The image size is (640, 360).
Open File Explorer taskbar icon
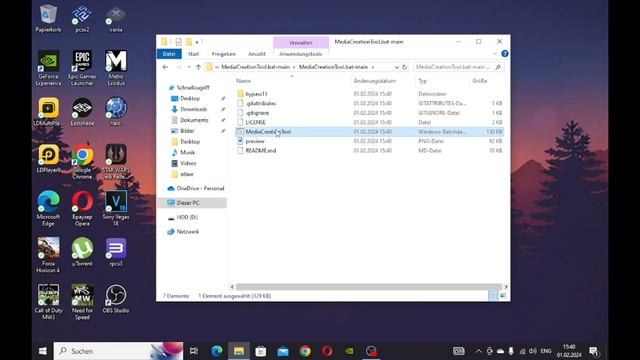239,351
